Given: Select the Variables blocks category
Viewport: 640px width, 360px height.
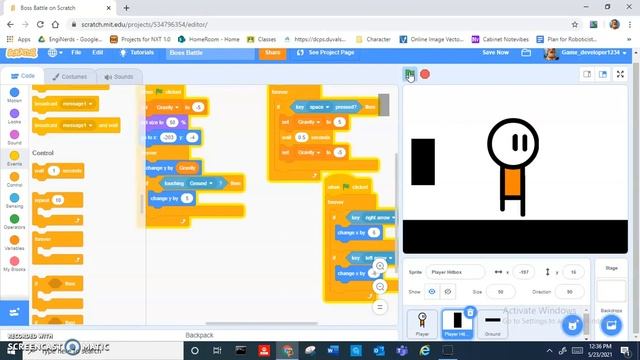Looking at the screenshot, I should click(x=14, y=243).
